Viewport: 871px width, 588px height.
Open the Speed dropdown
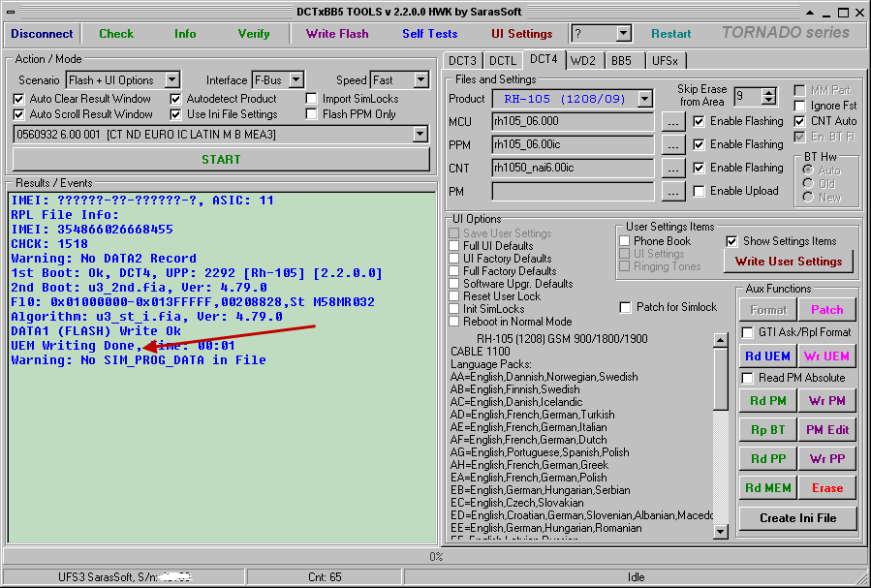pyautogui.click(x=421, y=80)
